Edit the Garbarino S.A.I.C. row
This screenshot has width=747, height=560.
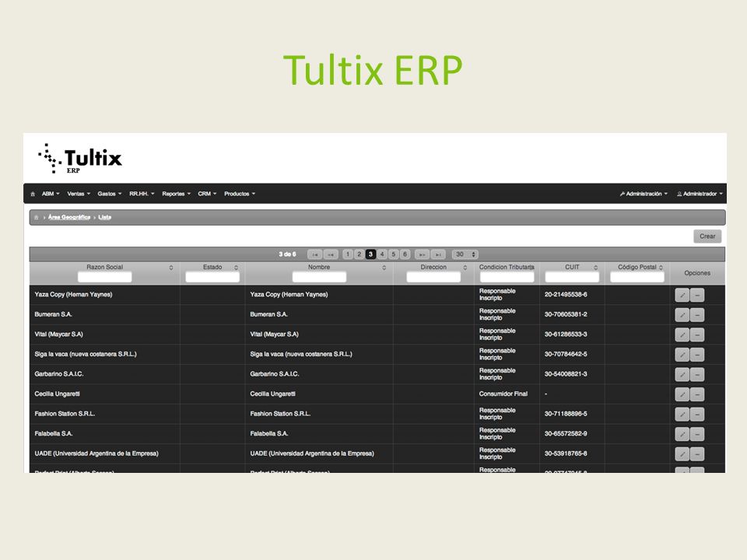pyautogui.click(x=682, y=375)
